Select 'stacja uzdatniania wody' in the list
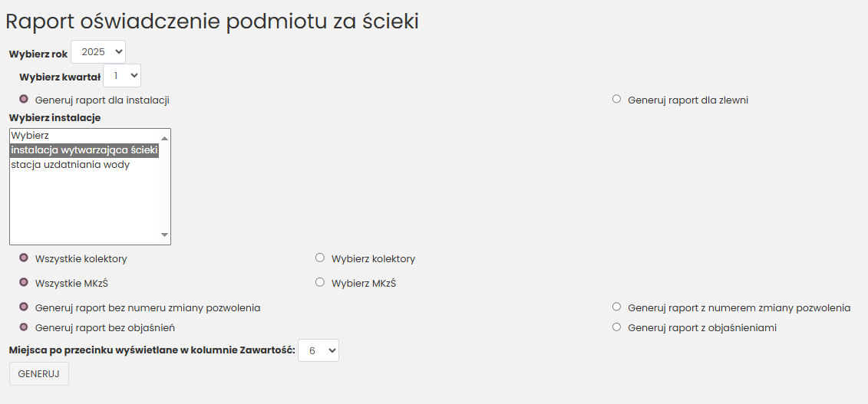 tap(70, 165)
